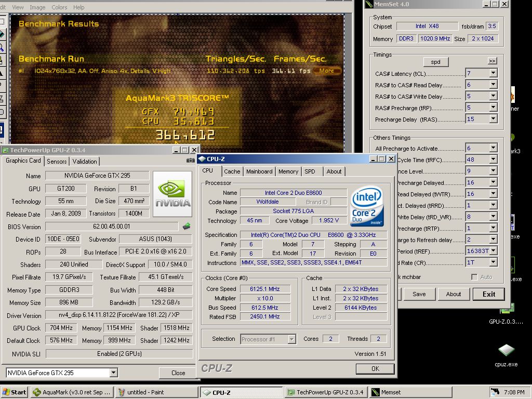
Task: Click the Intel Core 2 Duo logo in CPU-Z
Action: click(367, 206)
